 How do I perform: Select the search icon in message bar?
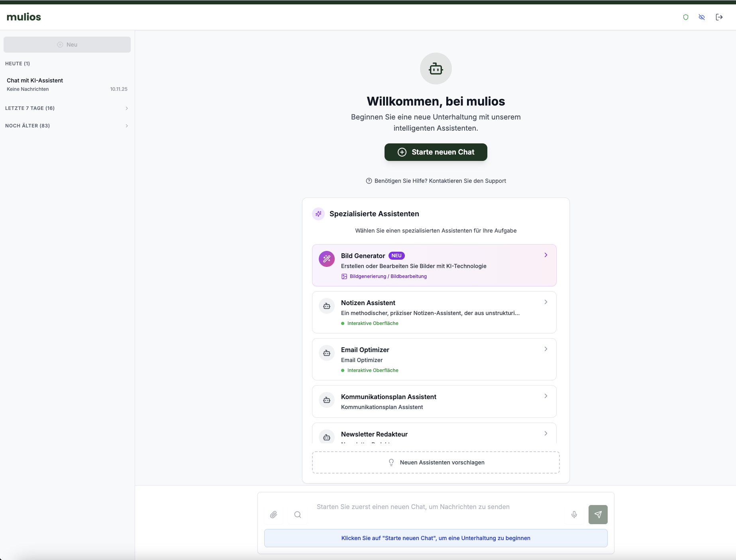297,515
